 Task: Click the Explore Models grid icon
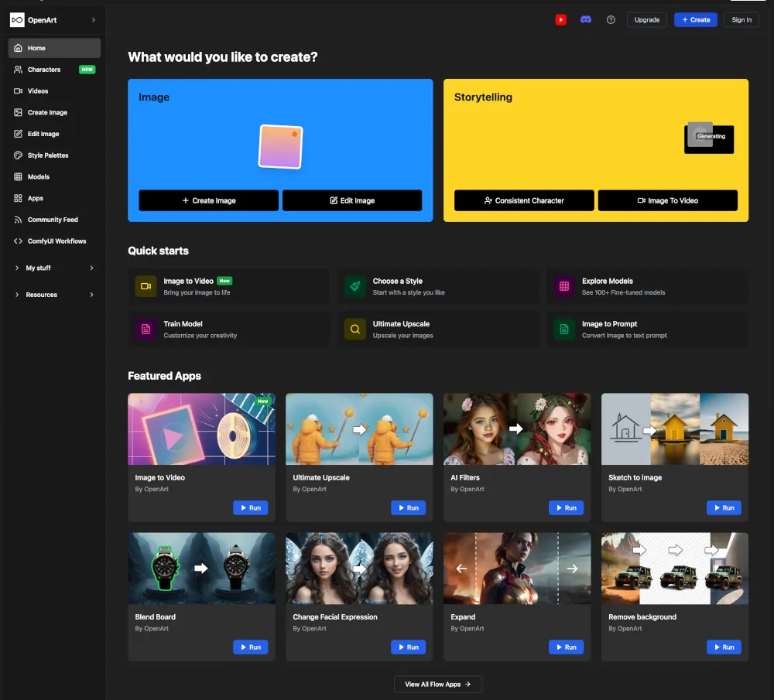point(564,286)
